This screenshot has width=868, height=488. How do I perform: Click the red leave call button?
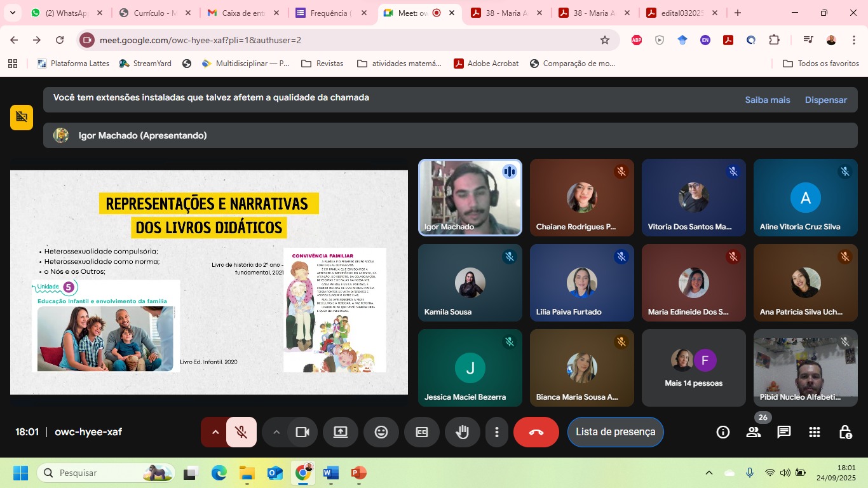click(536, 432)
